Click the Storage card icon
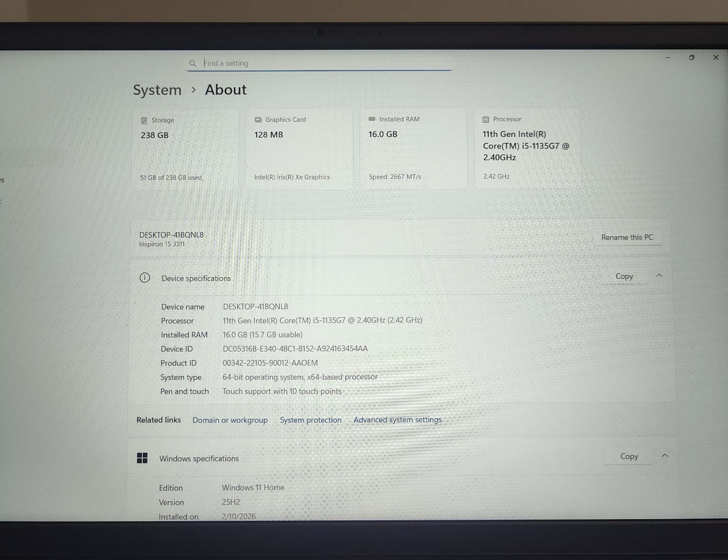 click(x=144, y=121)
